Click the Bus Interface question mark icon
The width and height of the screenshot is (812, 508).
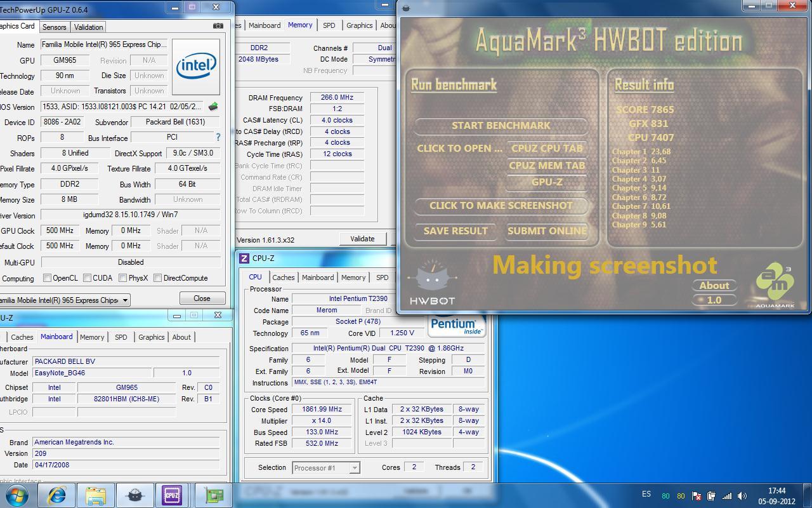pyautogui.click(x=218, y=137)
